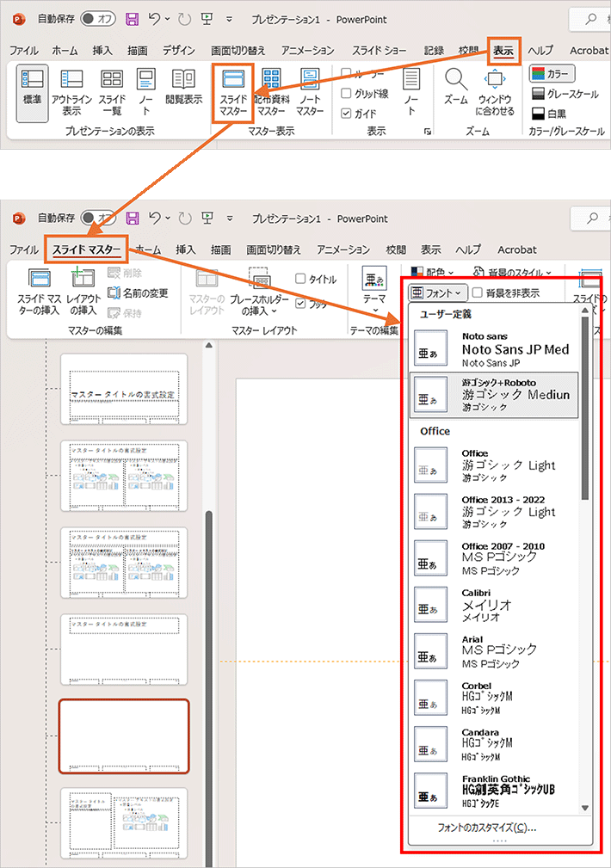
Task: Choose Office 2013 - 2022 font theme
Action: (496, 512)
